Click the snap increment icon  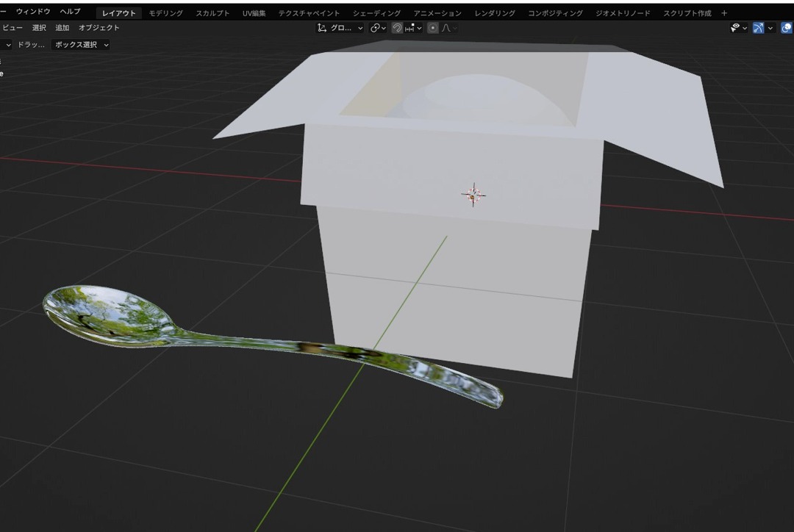pos(411,28)
